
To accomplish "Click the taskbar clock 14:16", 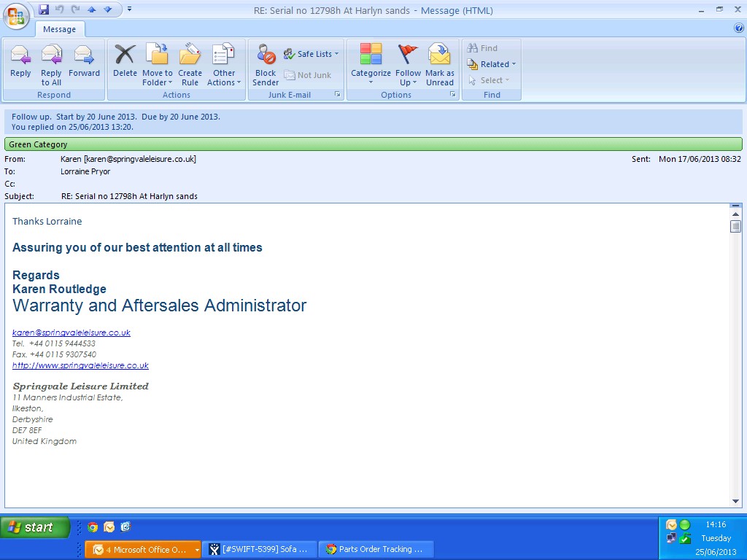I will click(716, 524).
